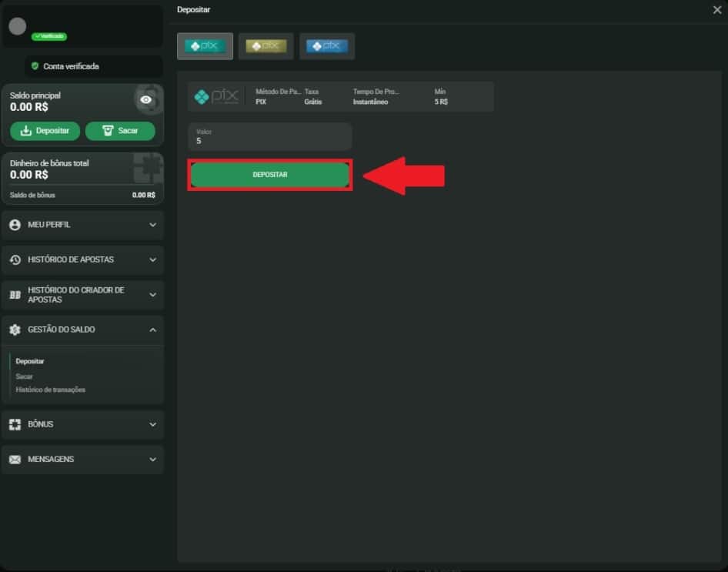Viewport: 728px width, 572px height.
Task: Click the Bônus puzzle icon
Action: pos(15,424)
